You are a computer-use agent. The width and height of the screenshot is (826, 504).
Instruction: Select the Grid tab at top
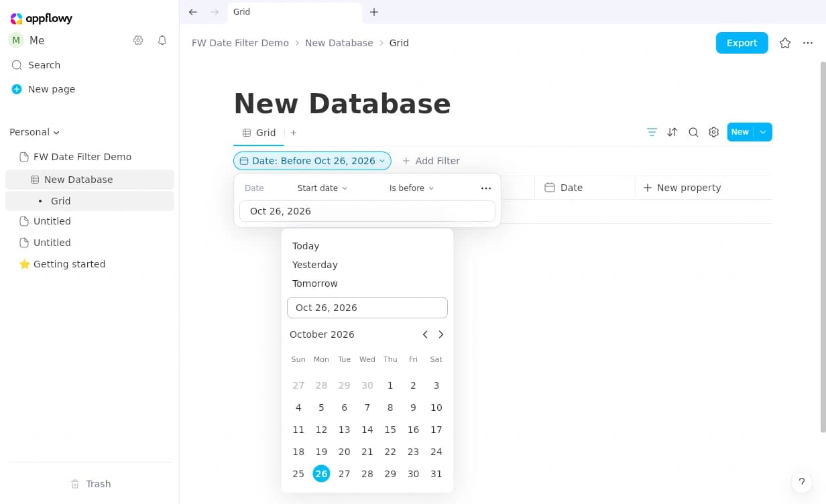(x=295, y=12)
